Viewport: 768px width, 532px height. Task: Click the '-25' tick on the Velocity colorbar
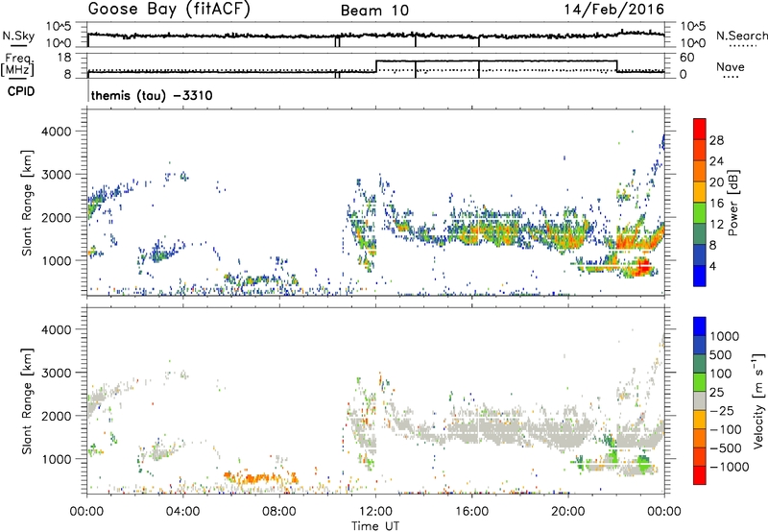pos(724,410)
